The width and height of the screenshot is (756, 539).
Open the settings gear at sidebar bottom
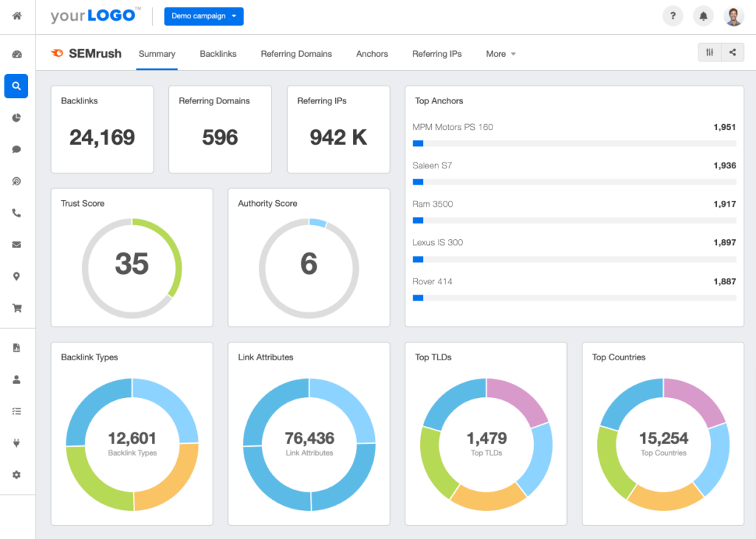pyautogui.click(x=16, y=475)
